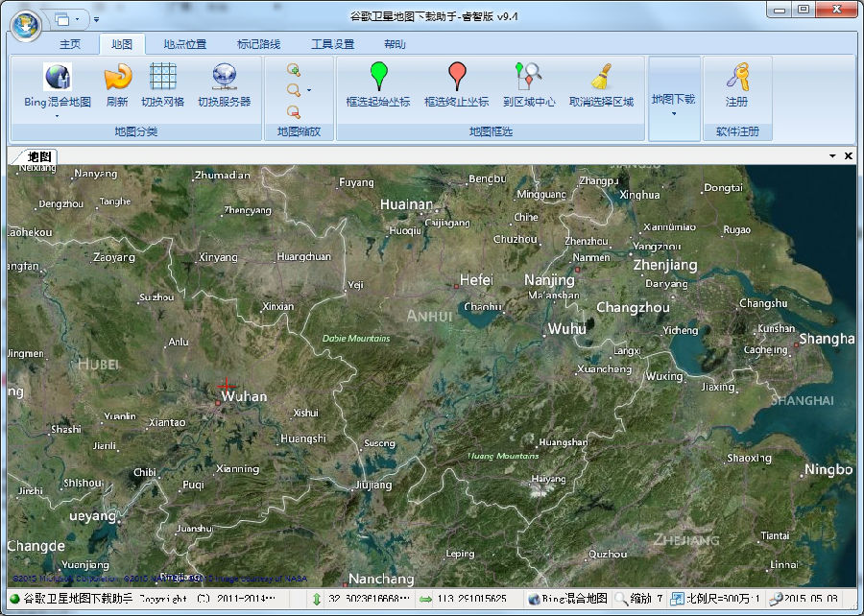Click the latitude arrow icon in status bar
This screenshot has width=864, height=616.
317,599
